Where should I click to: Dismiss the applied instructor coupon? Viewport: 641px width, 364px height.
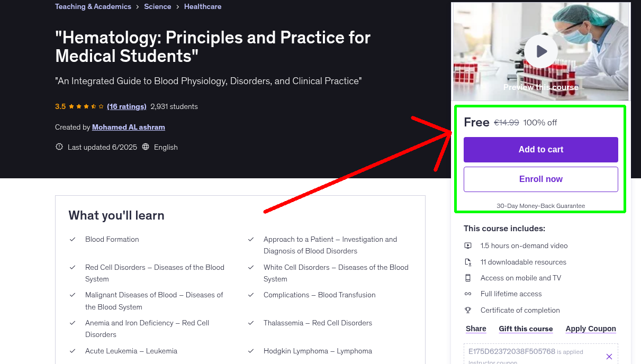coord(609,357)
